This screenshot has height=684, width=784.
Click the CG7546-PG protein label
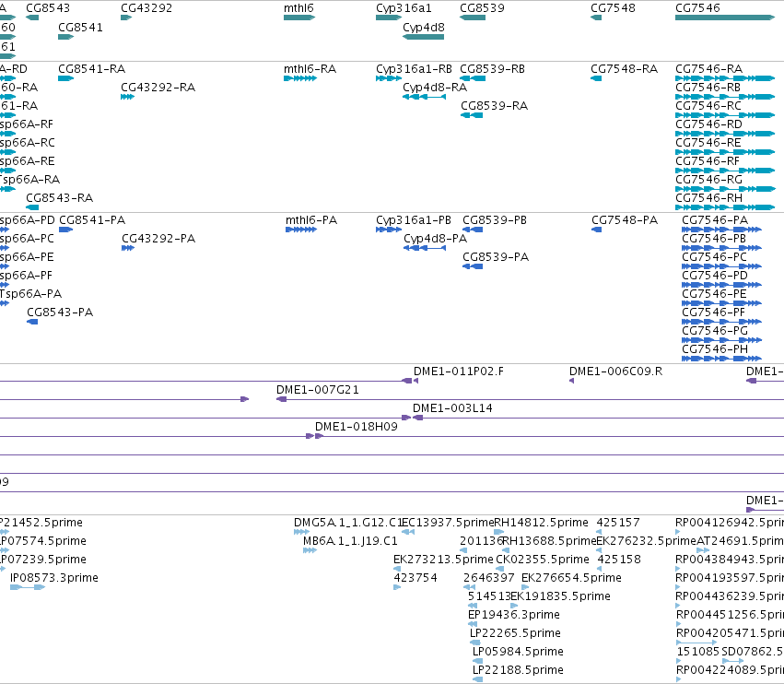coord(715,331)
